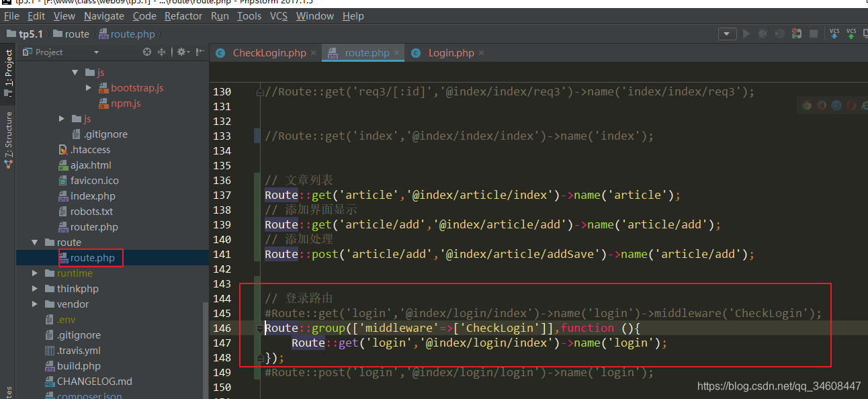Open the Navigate menu

pos(104,15)
